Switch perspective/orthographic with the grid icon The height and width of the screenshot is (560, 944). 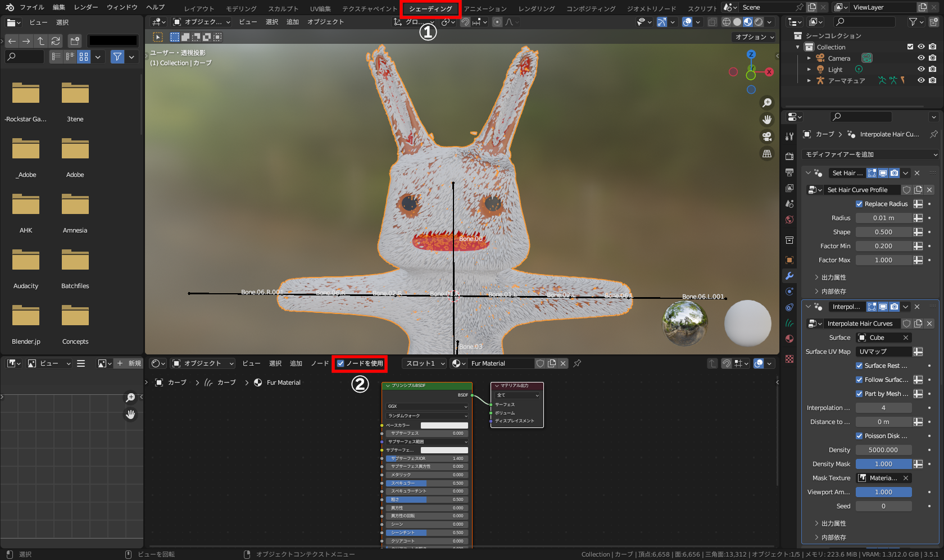[766, 153]
